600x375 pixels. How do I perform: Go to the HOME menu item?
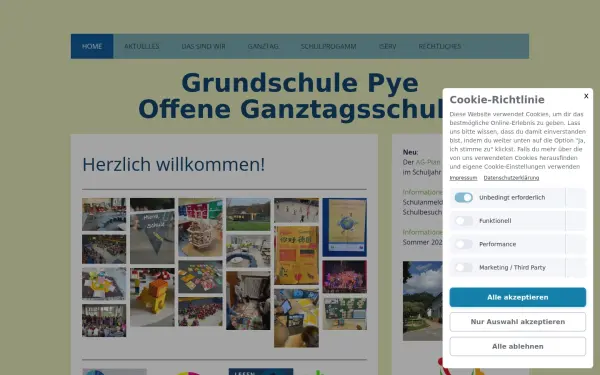92,46
